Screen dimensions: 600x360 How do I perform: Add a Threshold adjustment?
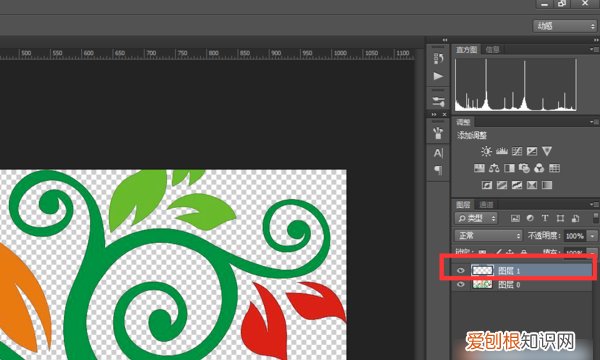click(517, 185)
